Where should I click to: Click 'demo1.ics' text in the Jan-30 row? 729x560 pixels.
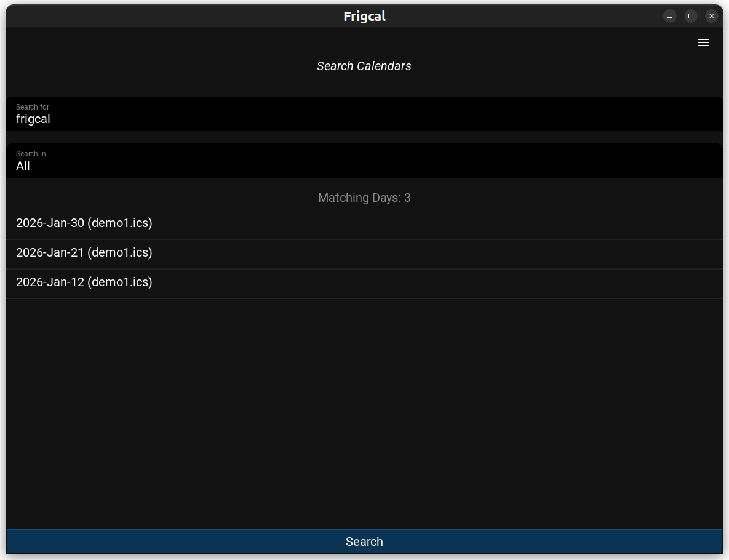tap(119, 223)
